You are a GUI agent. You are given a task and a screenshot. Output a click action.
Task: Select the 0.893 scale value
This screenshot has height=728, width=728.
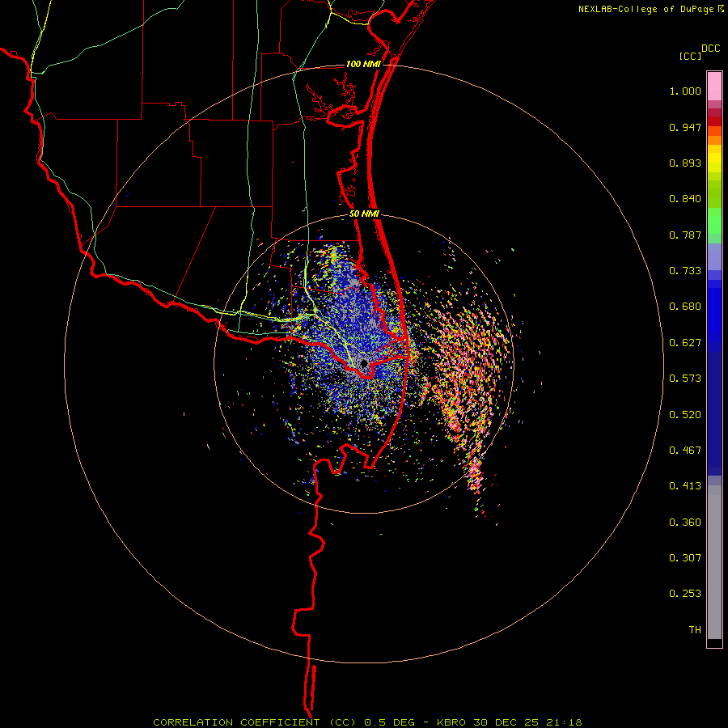tap(685, 163)
